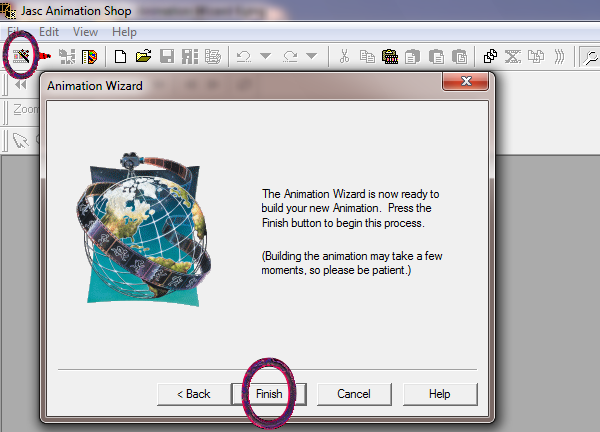
Task: Click the Jasc Animation Shop title icon
Action: tap(8, 10)
